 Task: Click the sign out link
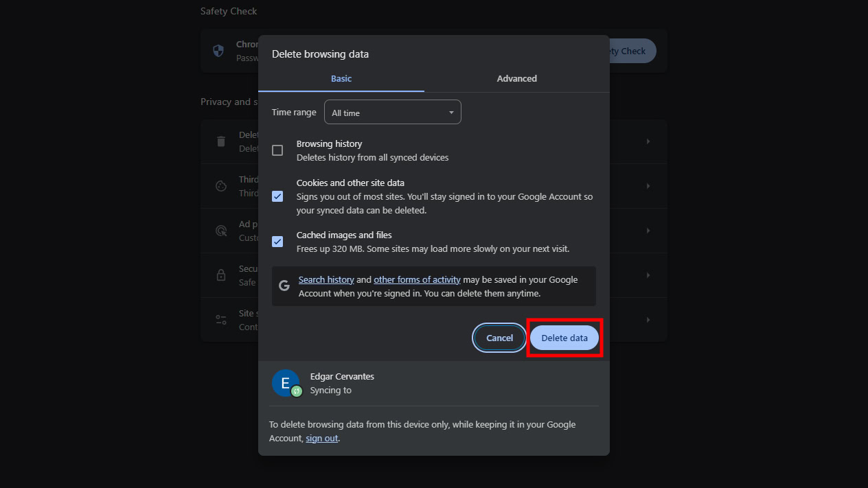coord(322,438)
